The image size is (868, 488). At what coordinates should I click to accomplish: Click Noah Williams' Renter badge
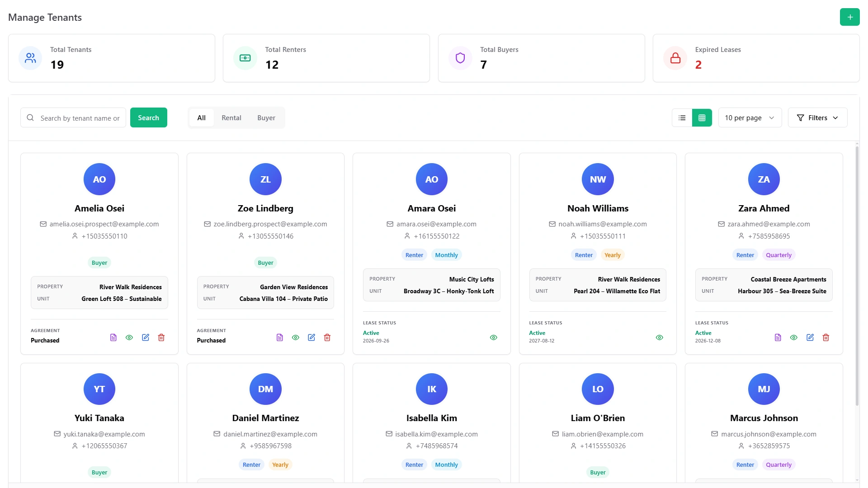[584, 255]
